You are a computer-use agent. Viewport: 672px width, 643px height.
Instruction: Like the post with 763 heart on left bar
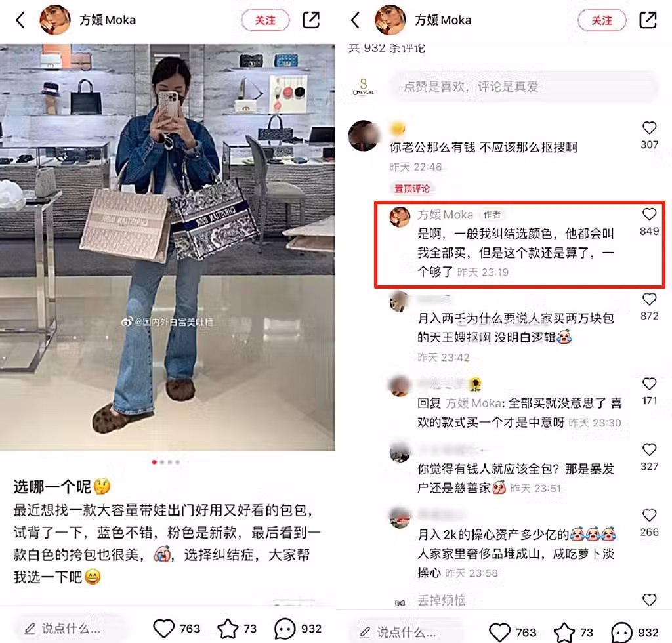click(x=163, y=629)
